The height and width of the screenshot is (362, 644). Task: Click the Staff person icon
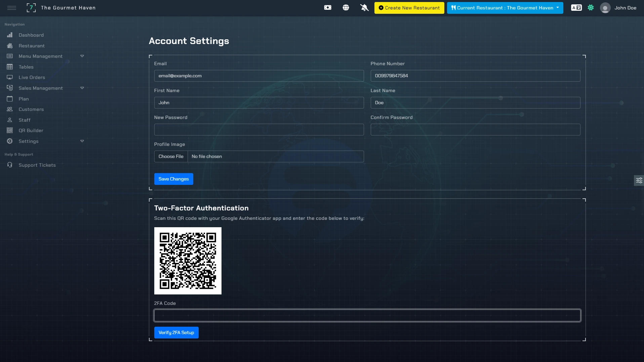tap(10, 120)
